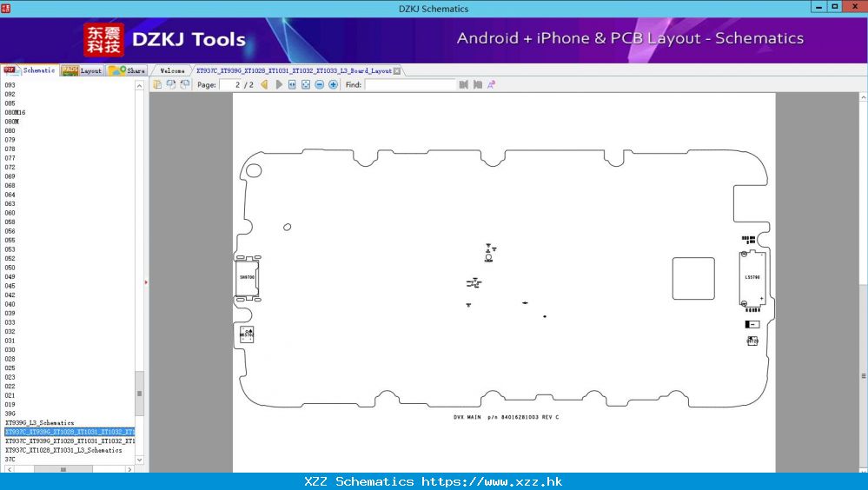The width and height of the screenshot is (868, 490).
Task: Find the previous match with the toolbar icon
Action: click(464, 85)
